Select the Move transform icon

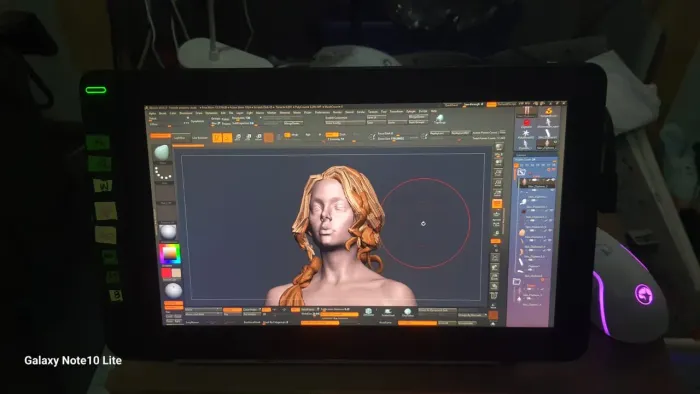[238, 137]
